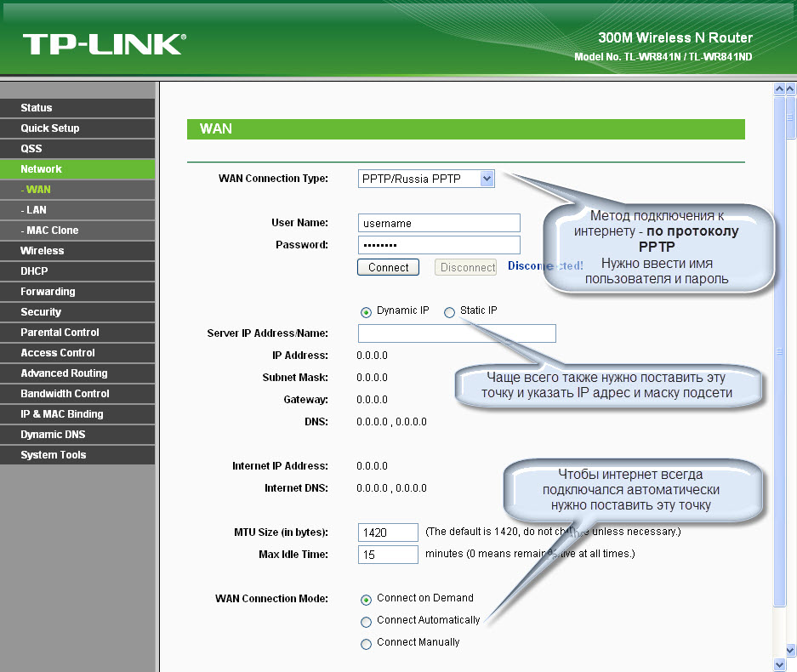Click the Disconnect button
Image resolution: width=797 pixels, height=672 pixels.
click(x=467, y=267)
